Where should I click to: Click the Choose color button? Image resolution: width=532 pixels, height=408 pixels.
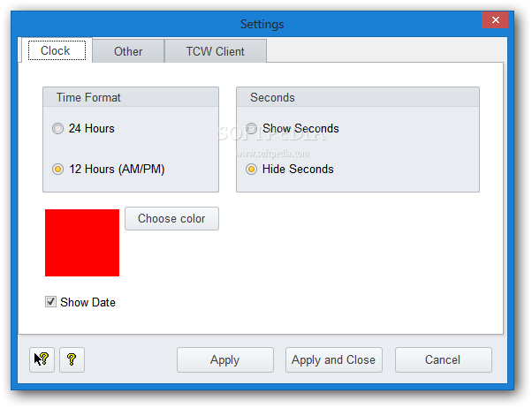[171, 218]
